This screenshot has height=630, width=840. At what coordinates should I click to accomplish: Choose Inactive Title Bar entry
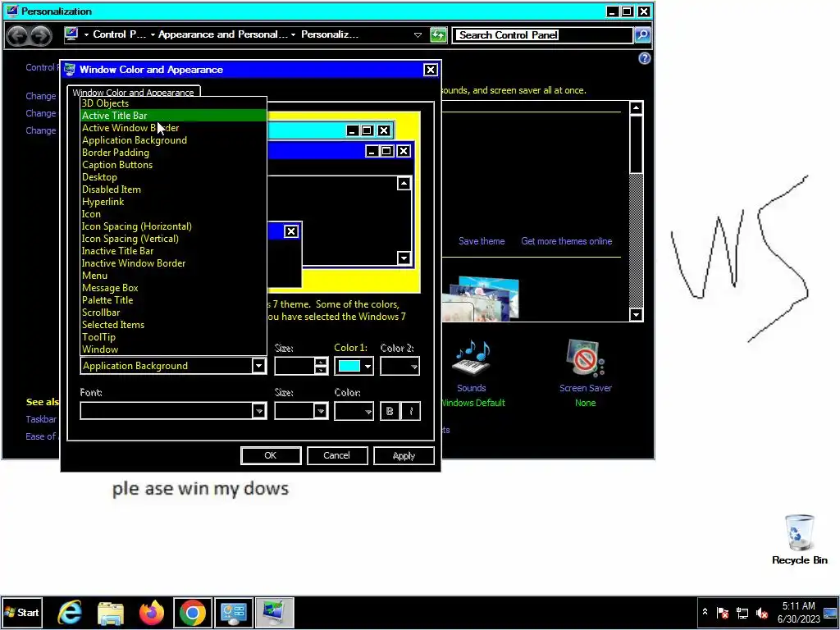coord(173,251)
